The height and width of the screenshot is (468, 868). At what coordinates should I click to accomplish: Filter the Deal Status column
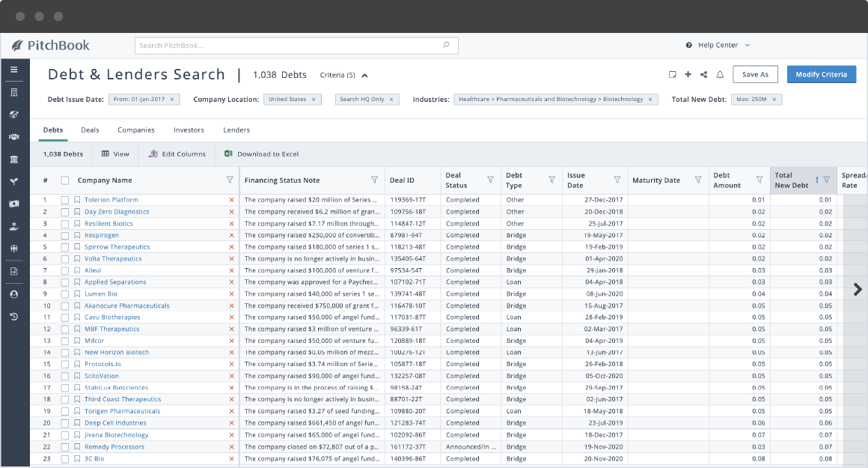coord(490,180)
